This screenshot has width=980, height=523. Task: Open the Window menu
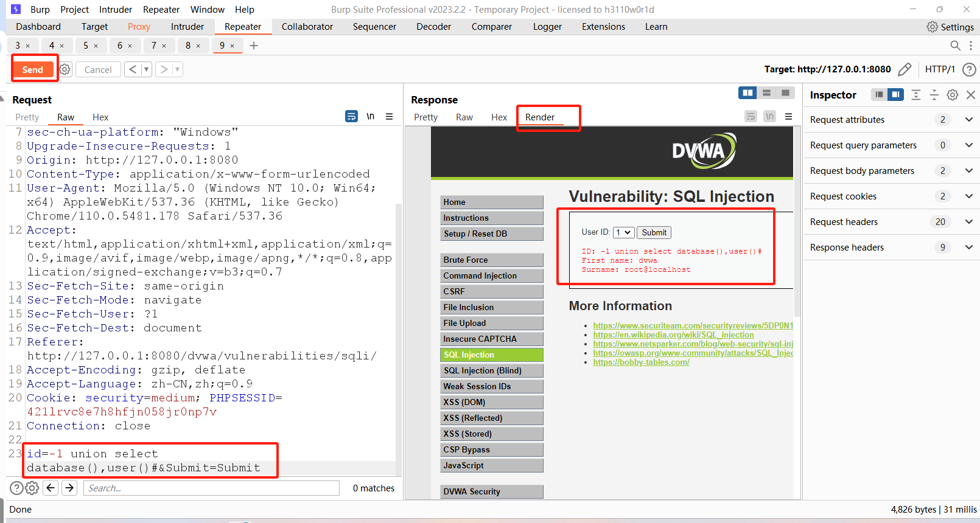[208, 10]
